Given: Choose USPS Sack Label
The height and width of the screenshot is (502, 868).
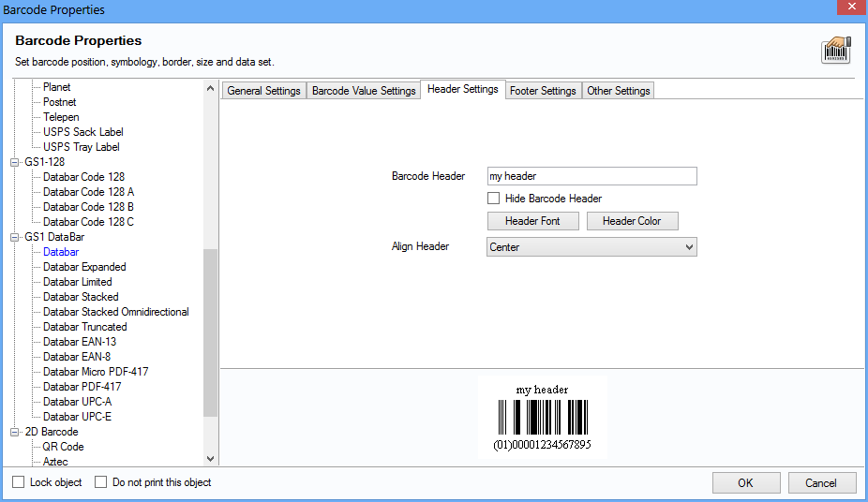Looking at the screenshot, I should 83,131.
